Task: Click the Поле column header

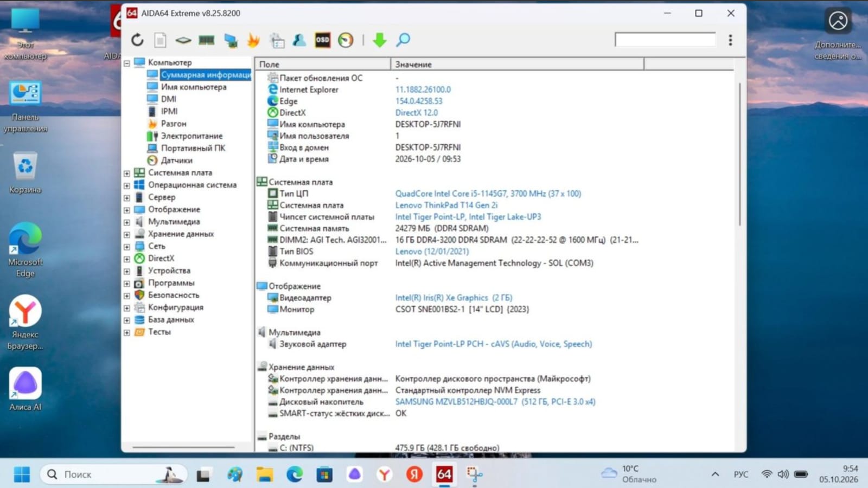Action: [x=323, y=64]
